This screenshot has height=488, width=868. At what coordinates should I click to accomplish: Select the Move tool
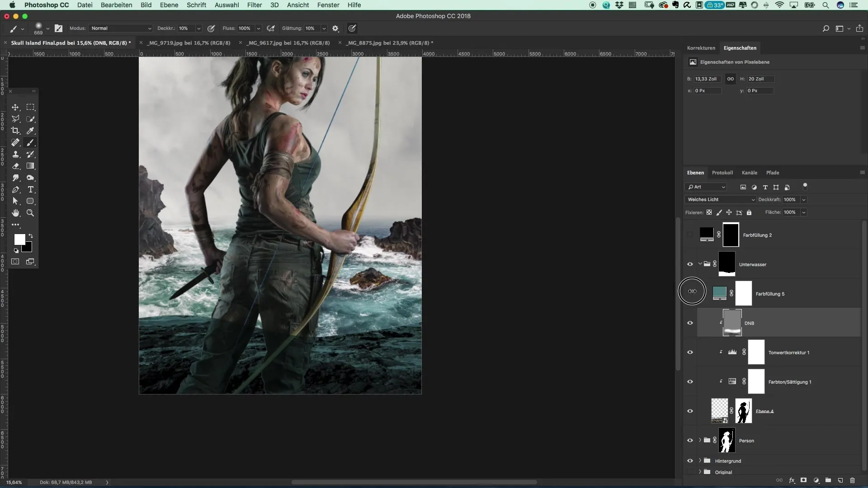(x=15, y=107)
